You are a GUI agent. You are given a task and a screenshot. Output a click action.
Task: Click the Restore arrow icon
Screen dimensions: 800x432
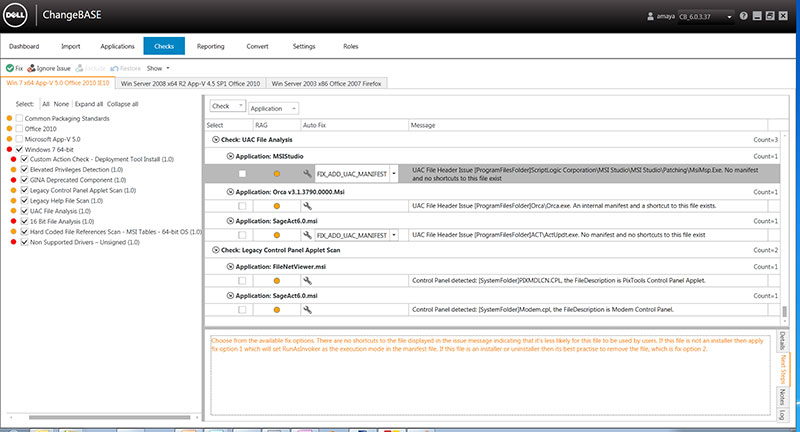click(114, 68)
